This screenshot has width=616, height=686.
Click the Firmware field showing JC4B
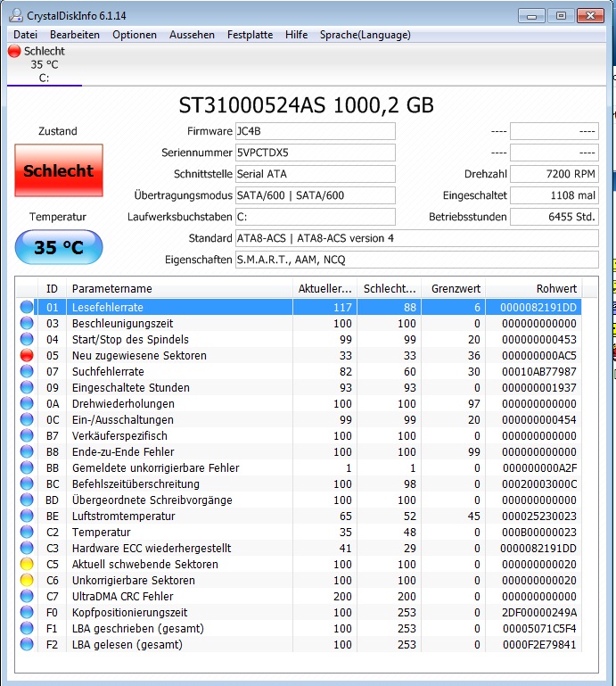tap(316, 131)
